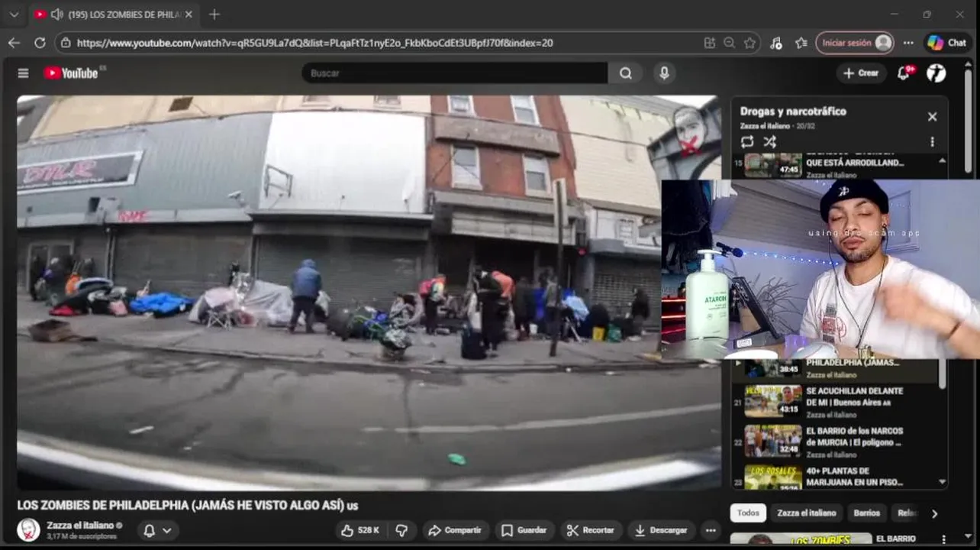
Task: Close the Drogas y narcotráfico playlist panel
Action: point(932,117)
